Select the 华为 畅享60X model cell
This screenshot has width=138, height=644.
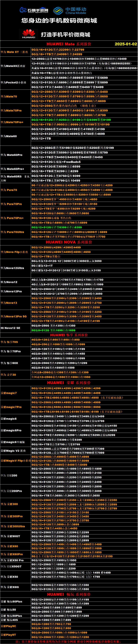click(x=16, y=363)
